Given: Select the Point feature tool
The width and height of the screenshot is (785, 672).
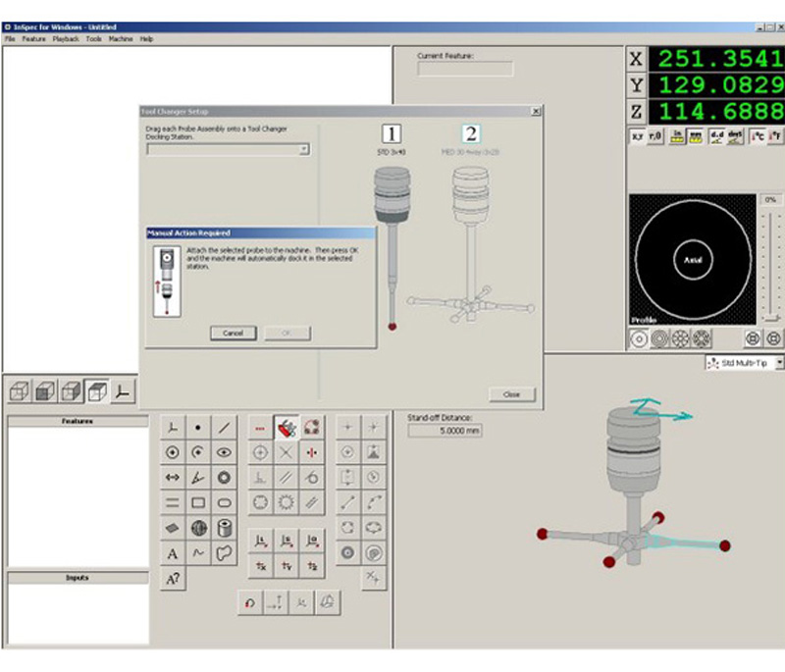Looking at the screenshot, I should 198,428.
